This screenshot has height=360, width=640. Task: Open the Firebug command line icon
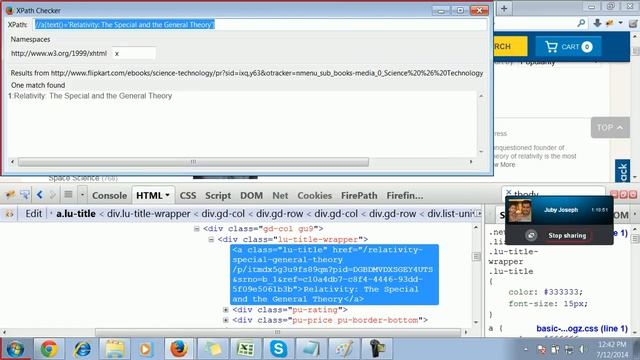(x=68, y=195)
